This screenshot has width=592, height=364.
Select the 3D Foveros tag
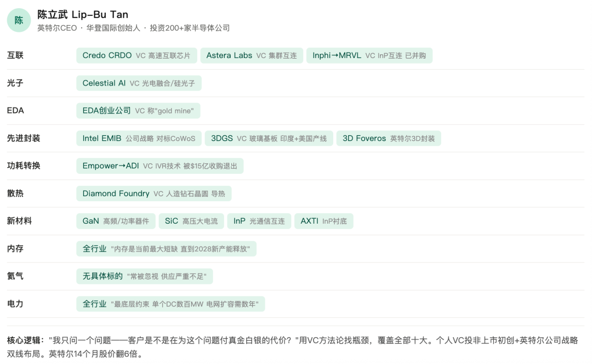tap(389, 138)
